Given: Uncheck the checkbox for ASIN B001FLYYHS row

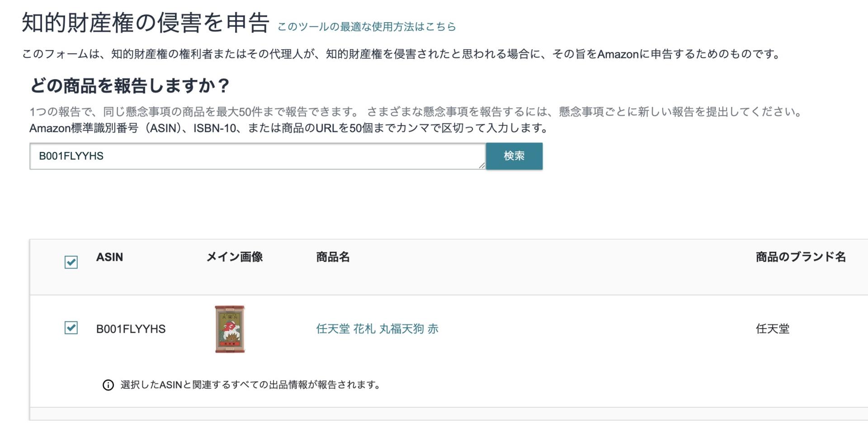Looking at the screenshot, I should click(x=71, y=328).
